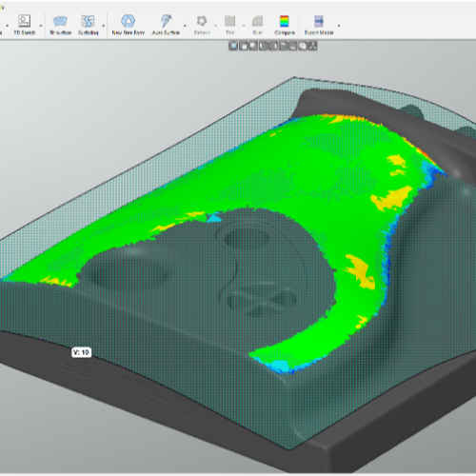This screenshot has height=476, width=476.
Task: Select the Pattern tool
Action: tap(202, 25)
